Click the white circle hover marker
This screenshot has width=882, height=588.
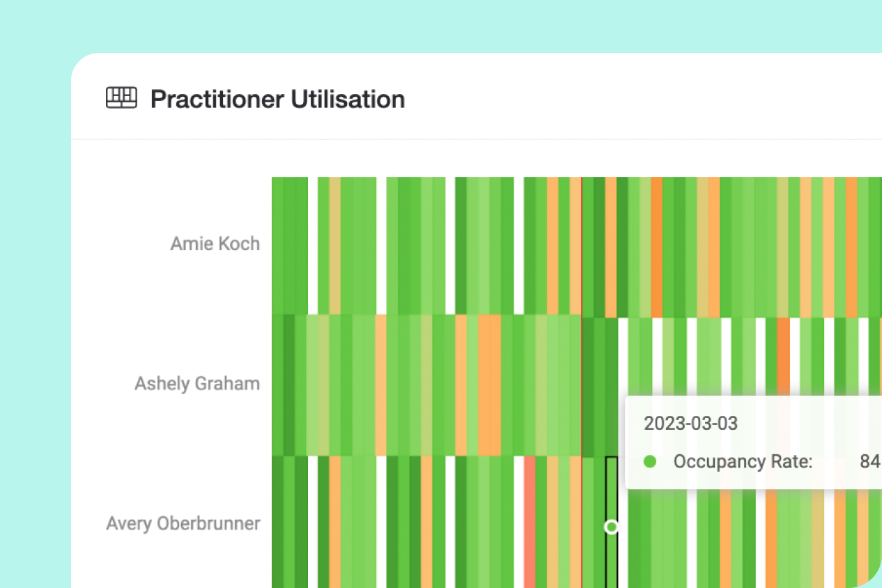pyautogui.click(x=611, y=527)
